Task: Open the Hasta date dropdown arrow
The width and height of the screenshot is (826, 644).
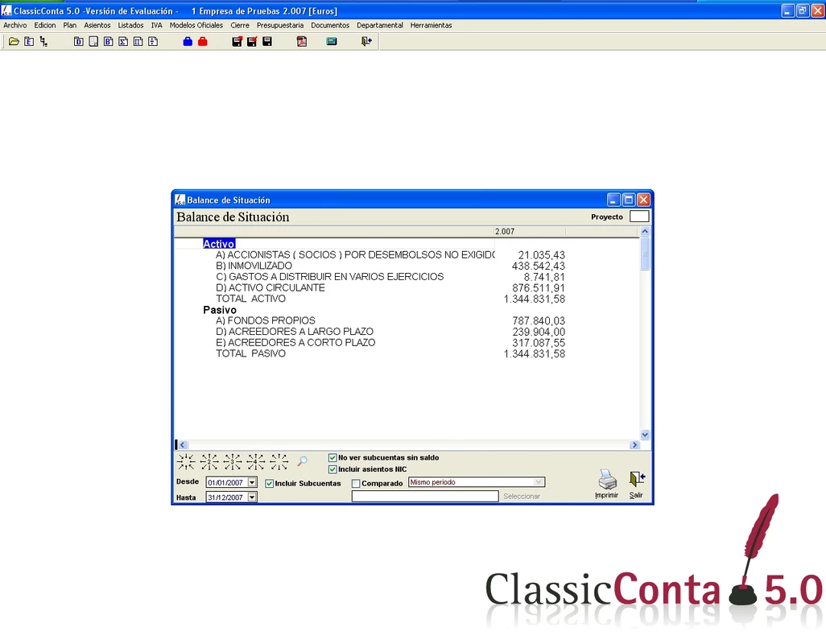Action: point(252,497)
